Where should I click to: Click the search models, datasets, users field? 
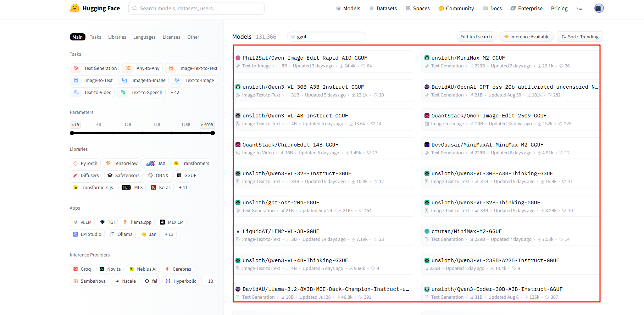(197, 9)
